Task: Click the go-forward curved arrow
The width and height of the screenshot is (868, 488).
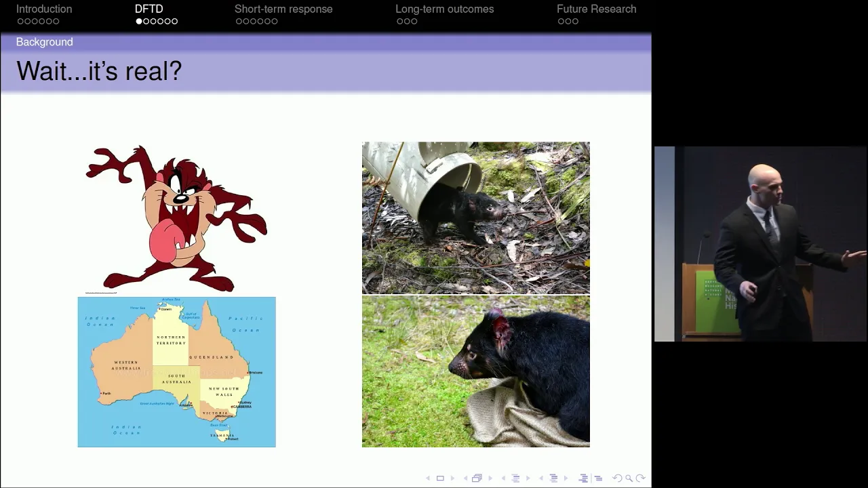Action: 641,478
